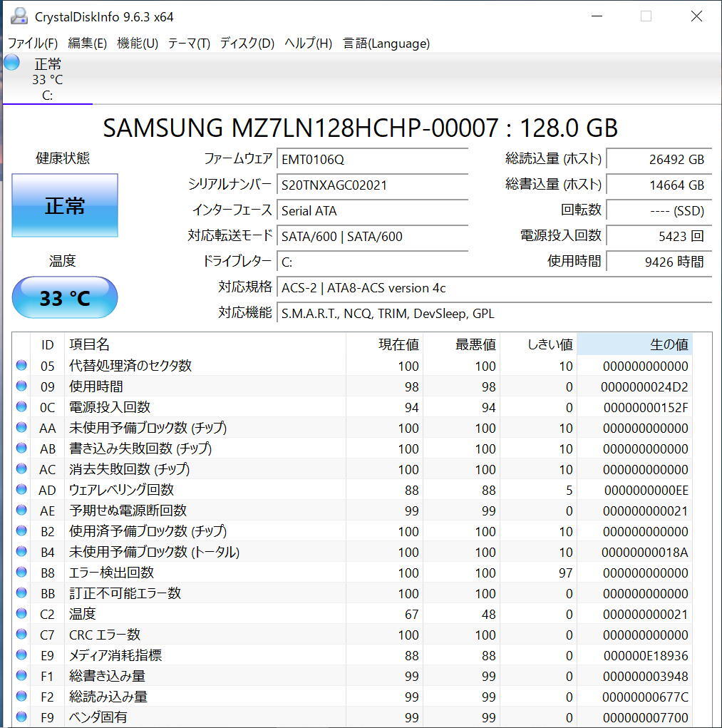
Task: Click status orb for attribute B4
Action: pos(21,551)
